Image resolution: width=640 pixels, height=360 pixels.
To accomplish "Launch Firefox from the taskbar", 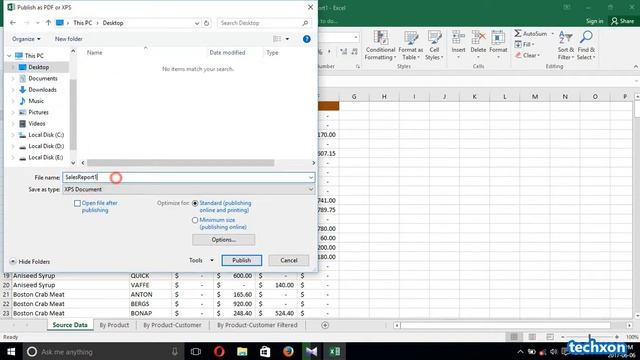I will point(288,351).
